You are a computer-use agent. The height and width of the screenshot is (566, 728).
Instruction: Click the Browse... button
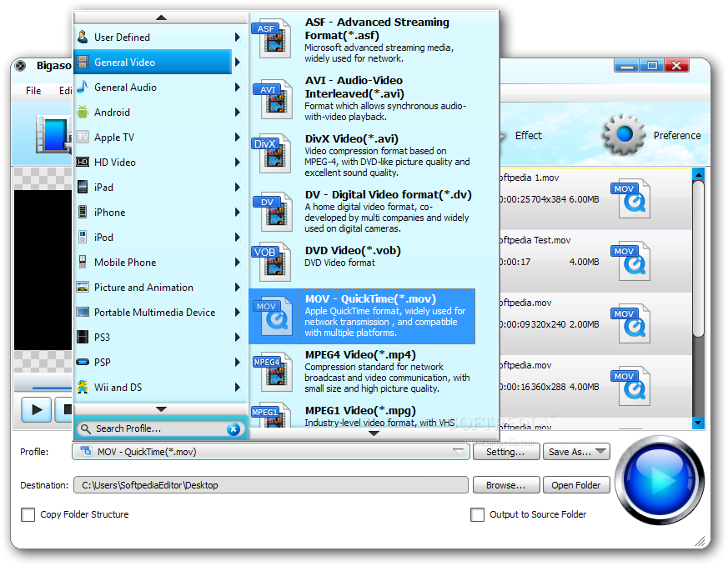pos(506,485)
